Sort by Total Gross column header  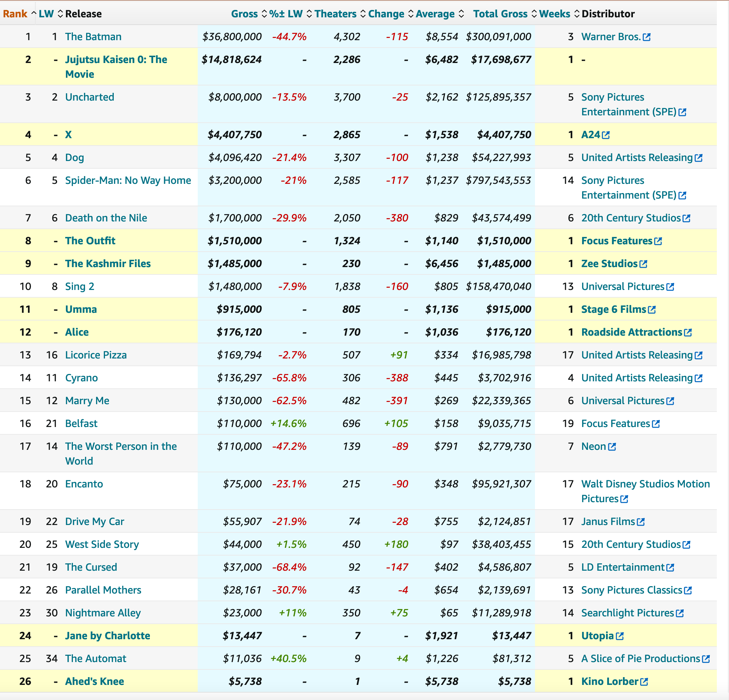[505, 14]
